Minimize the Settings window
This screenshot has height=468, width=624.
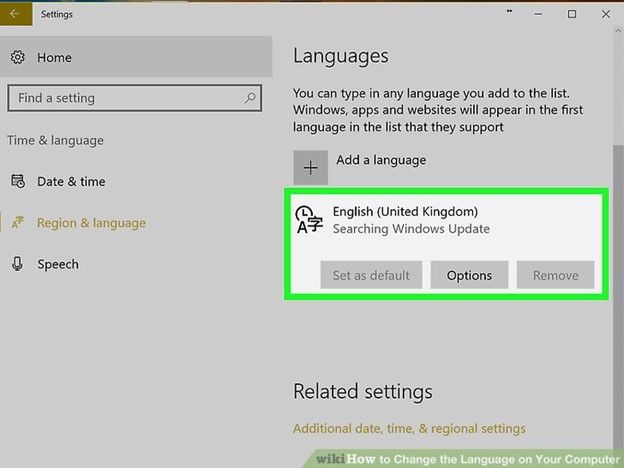pyautogui.click(x=538, y=14)
